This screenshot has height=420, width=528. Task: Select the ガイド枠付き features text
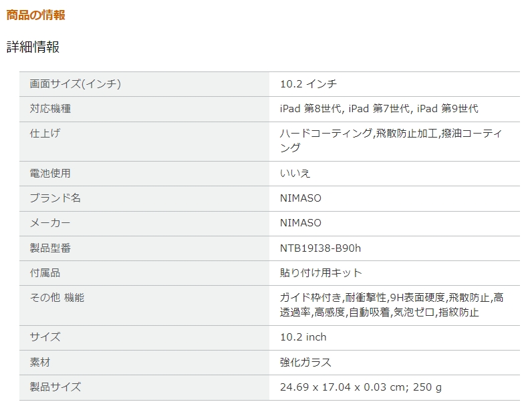point(392,305)
